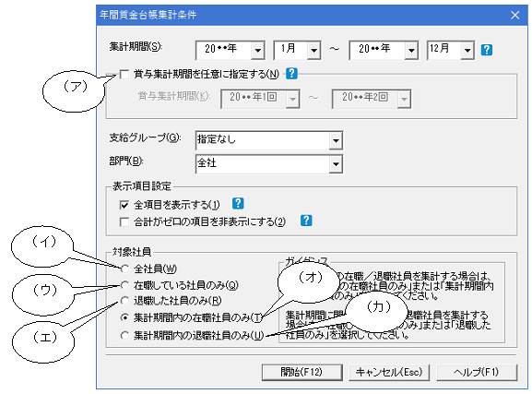Select 退職した社員のみ radio button
The width and height of the screenshot is (532, 394).
point(124,301)
